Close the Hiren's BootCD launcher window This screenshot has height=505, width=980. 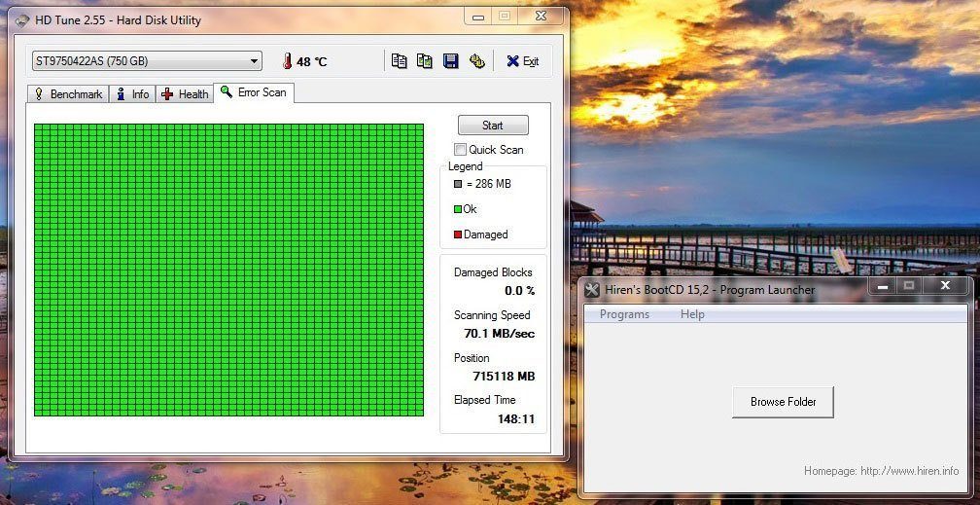pos(946,286)
